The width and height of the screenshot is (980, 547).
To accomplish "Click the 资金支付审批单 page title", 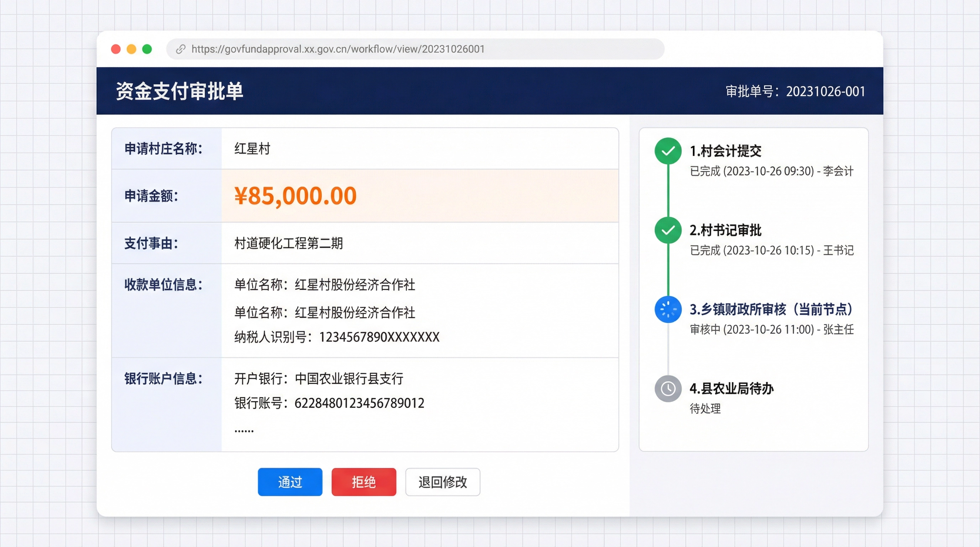I will click(179, 90).
